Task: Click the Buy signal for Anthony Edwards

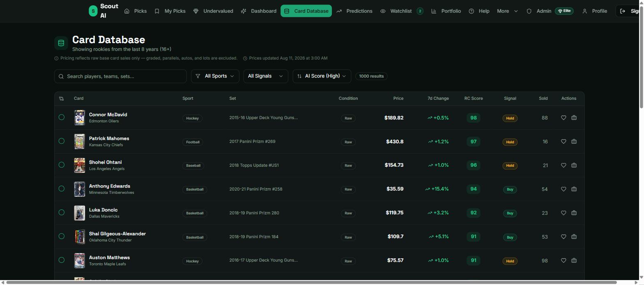Action: [510, 190]
